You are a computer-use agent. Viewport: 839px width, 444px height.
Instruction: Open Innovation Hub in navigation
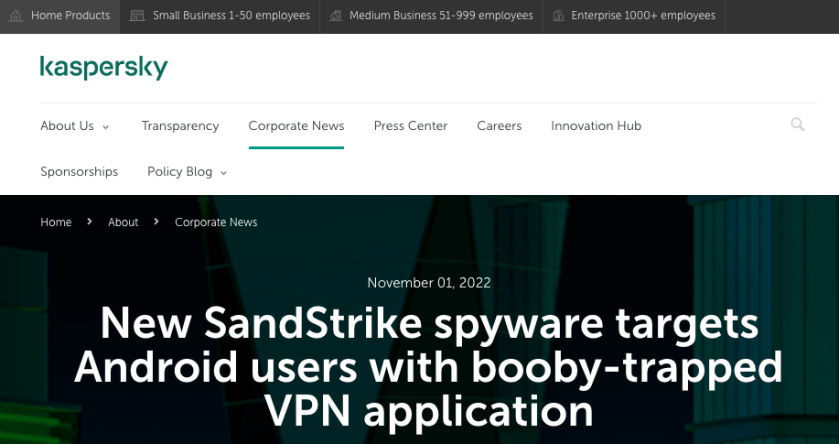(596, 126)
